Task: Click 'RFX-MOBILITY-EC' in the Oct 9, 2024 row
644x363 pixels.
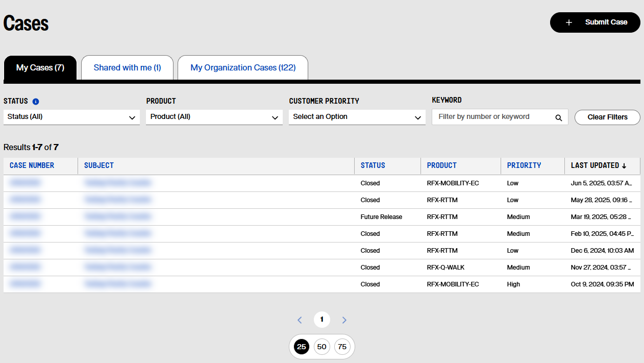Action: [x=453, y=284]
